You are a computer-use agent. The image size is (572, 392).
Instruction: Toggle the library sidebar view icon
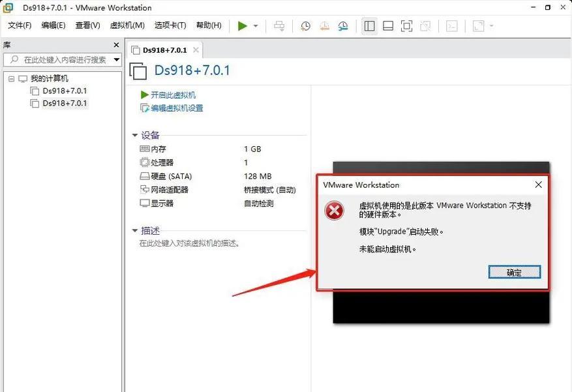tap(369, 26)
